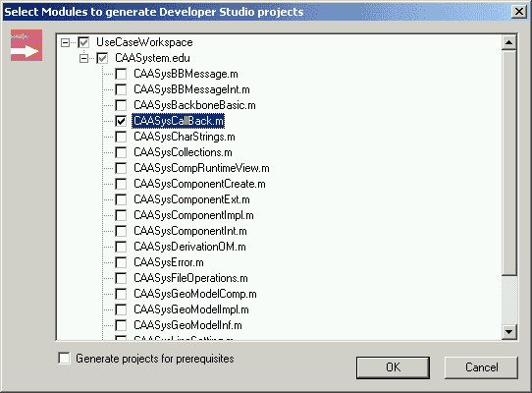Select CAASysCompRuntimeView.m in the list
This screenshot has height=393, width=532.
click(201, 168)
